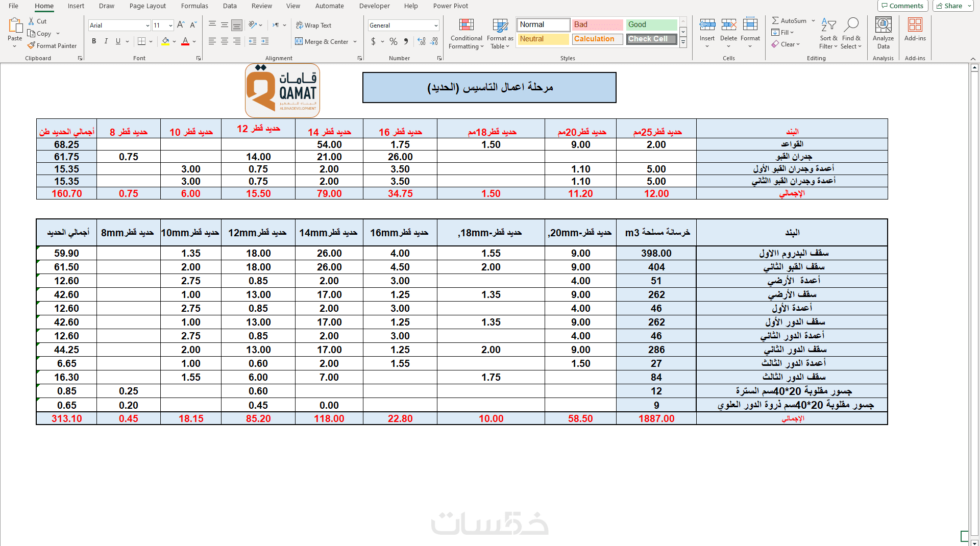Toggle Bottom Align vertical alignment
Viewport: 980px width, 546px height.
click(x=237, y=25)
